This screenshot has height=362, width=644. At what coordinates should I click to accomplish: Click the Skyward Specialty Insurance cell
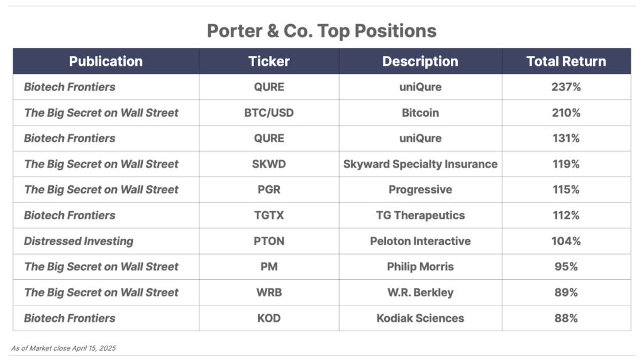click(x=420, y=164)
